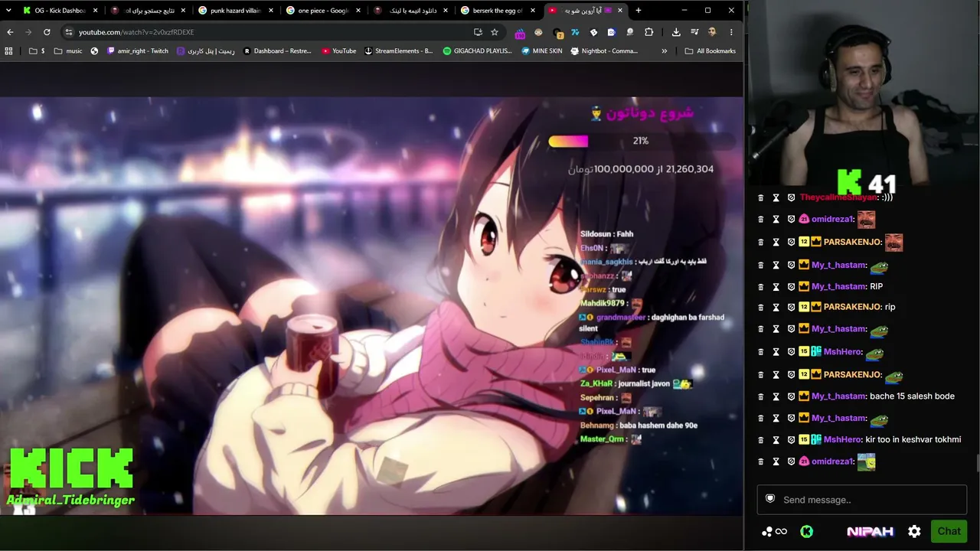
Task: Open the install/cast icon in address bar
Action: pos(478,32)
